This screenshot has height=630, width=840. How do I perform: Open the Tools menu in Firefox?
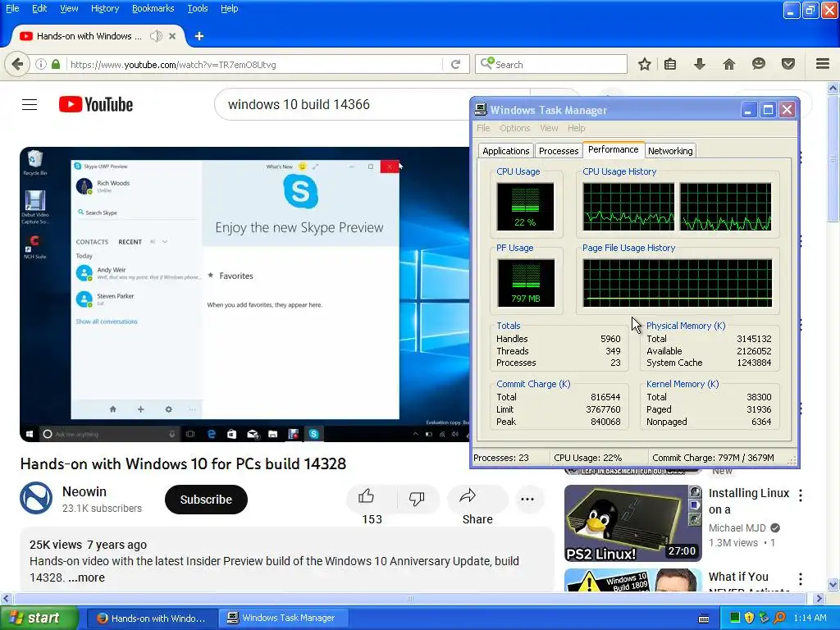pos(198,8)
